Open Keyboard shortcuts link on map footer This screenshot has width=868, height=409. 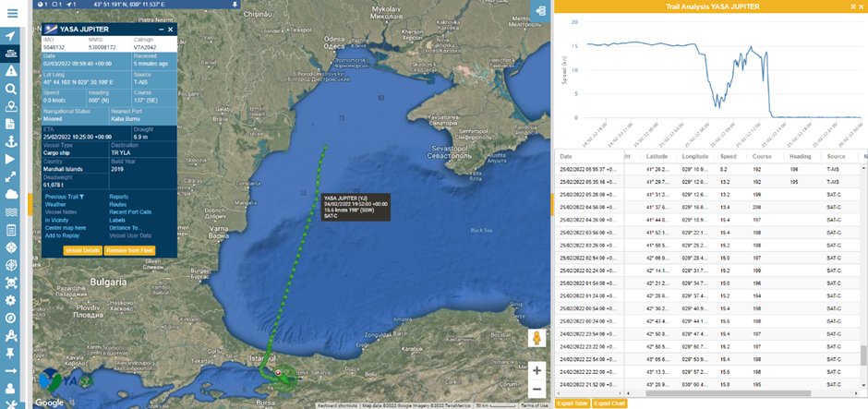(x=337, y=405)
